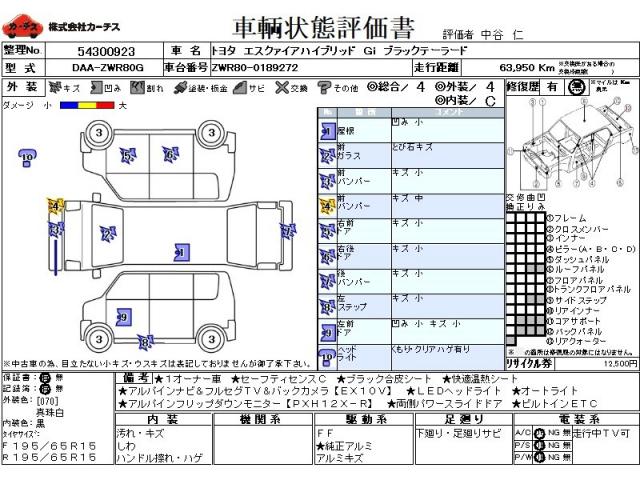Select NG in the A/C row

click(x=553, y=433)
